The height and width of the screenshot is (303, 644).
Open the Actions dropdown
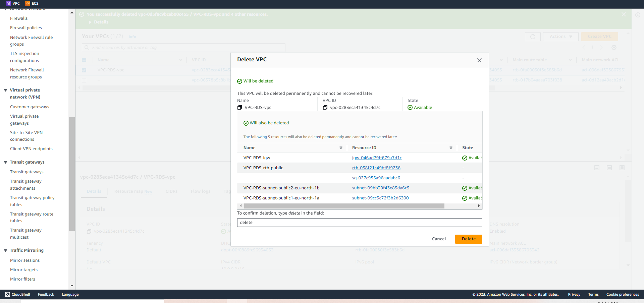(x=561, y=37)
